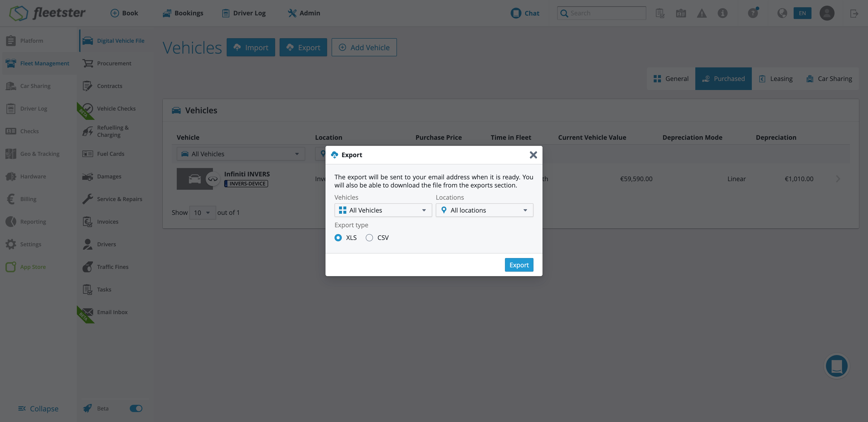Screen dimensions: 868x422
Task: Click the Add Vehicle button
Action: 364,47
